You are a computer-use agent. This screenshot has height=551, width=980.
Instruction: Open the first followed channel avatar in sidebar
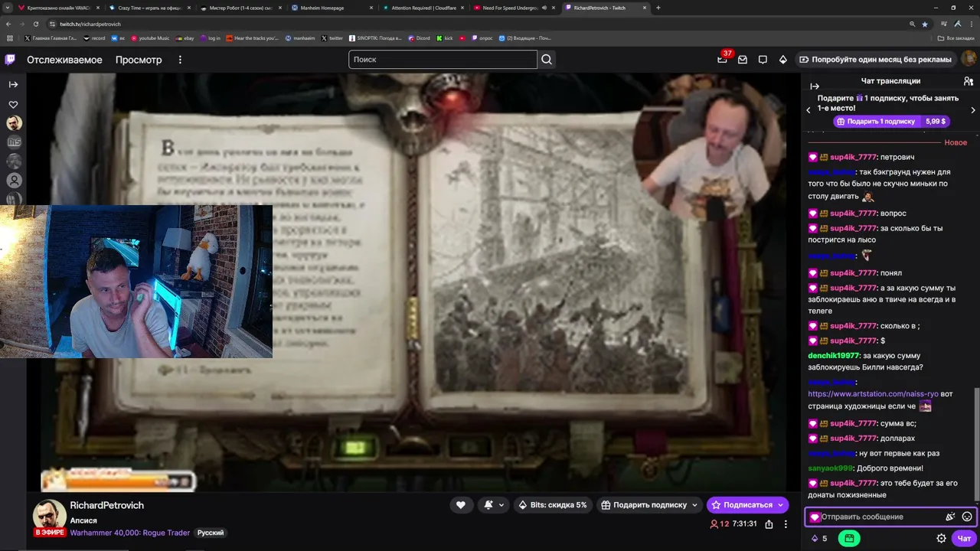(x=14, y=123)
